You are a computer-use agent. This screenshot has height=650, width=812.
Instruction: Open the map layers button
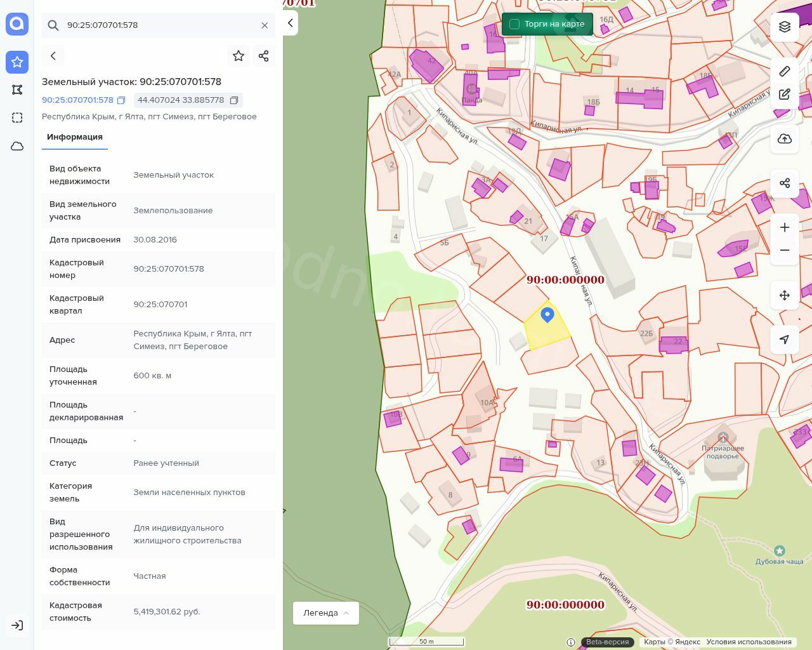point(785,27)
